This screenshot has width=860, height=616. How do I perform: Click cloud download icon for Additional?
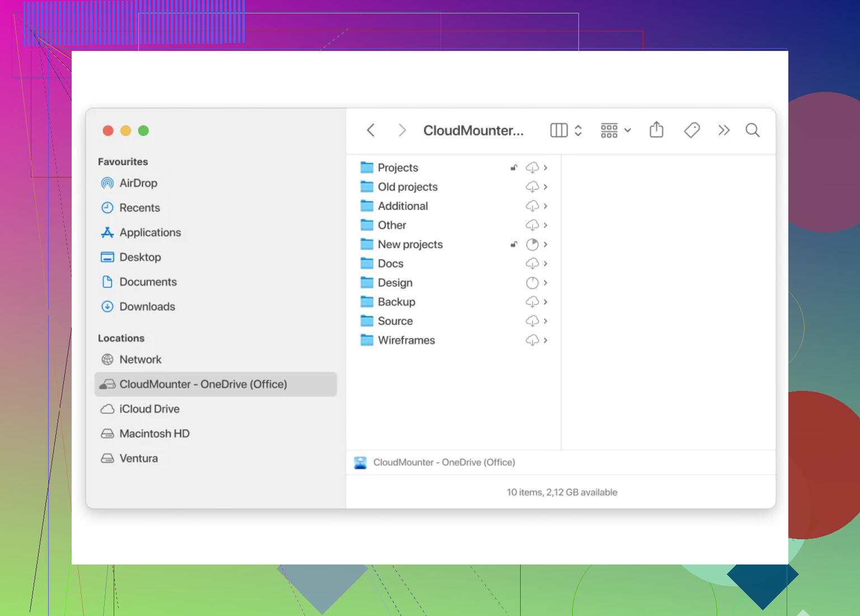pos(532,206)
